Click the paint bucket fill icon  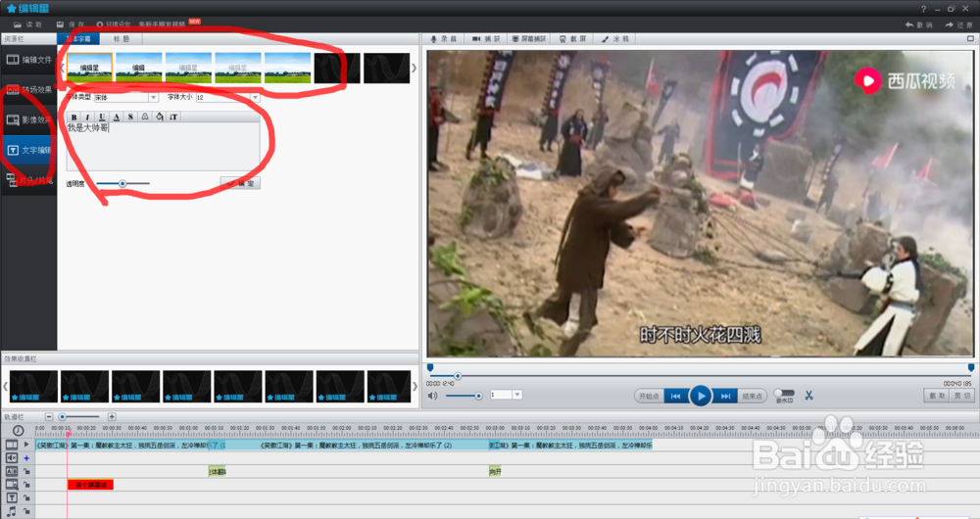[x=160, y=117]
